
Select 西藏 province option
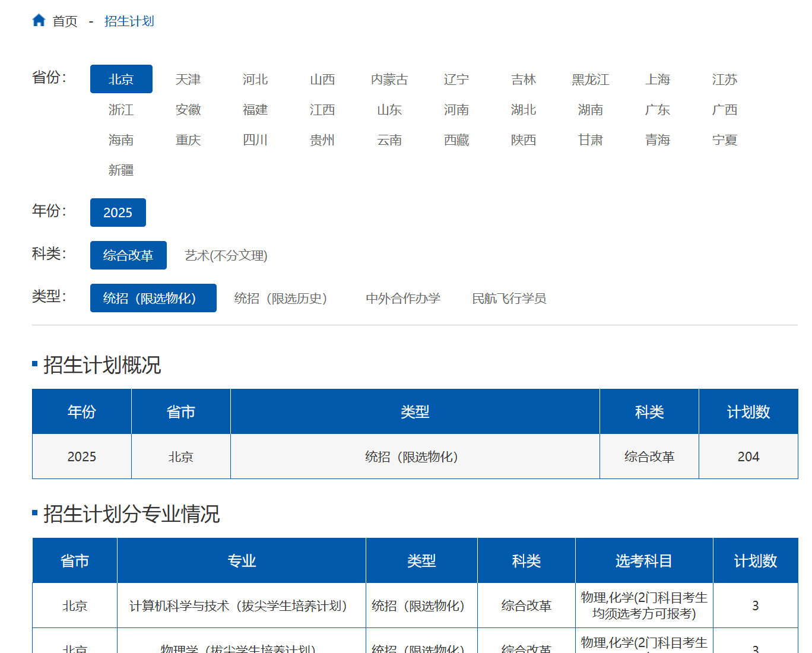[456, 140]
